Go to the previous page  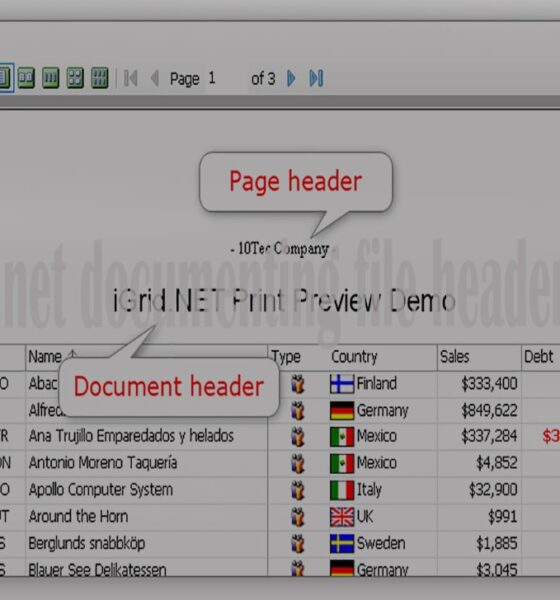pos(154,78)
